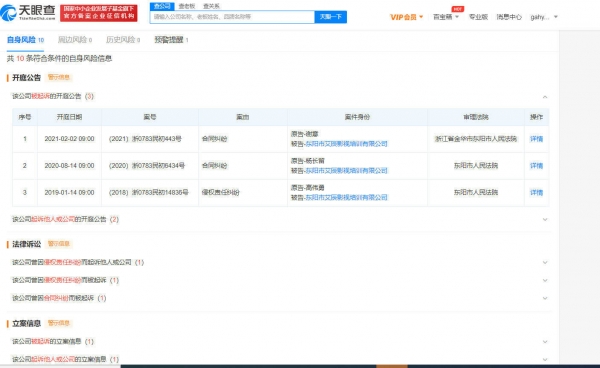Click the 操作 column header
This screenshot has height=368, width=600.
536,117
